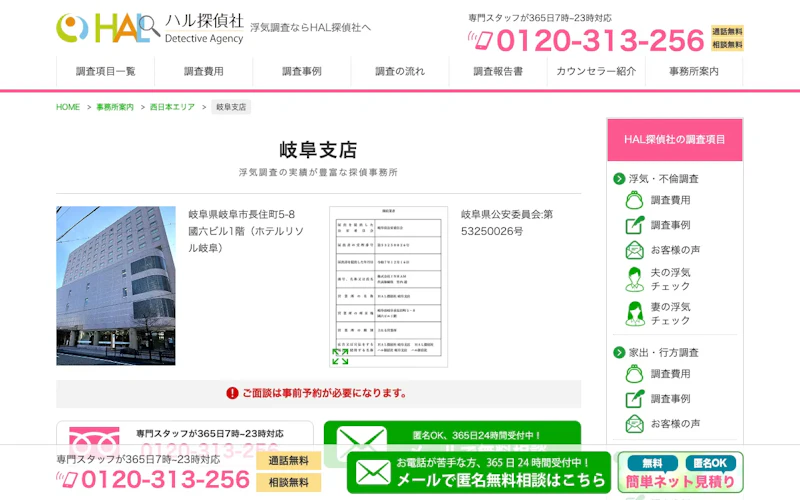
Task: Open 調査費用 link under 浮気・不倫調査
Action: tap(670, 200)
